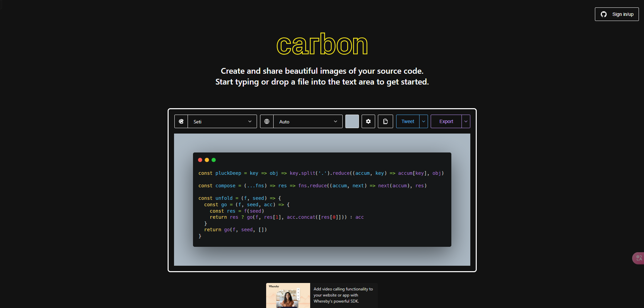The image size is (644, 308).
Task: Click the Tweet button
Action: [408, 121]
